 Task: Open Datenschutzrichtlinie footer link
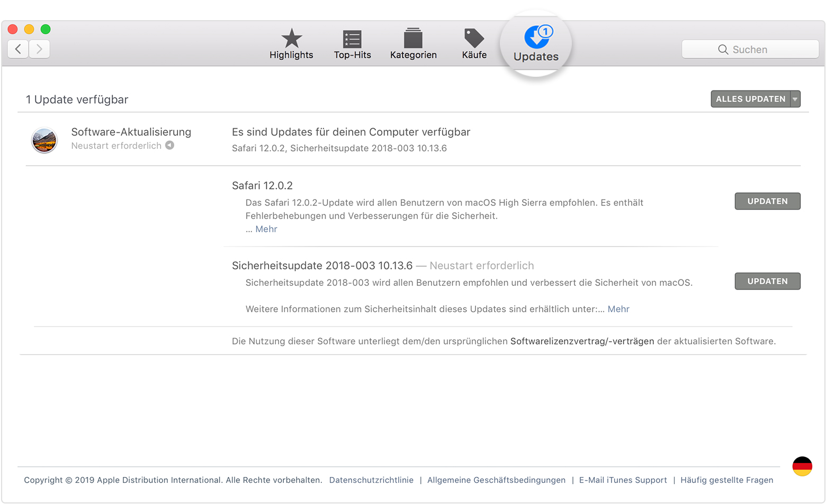click(x=371, y=480)
